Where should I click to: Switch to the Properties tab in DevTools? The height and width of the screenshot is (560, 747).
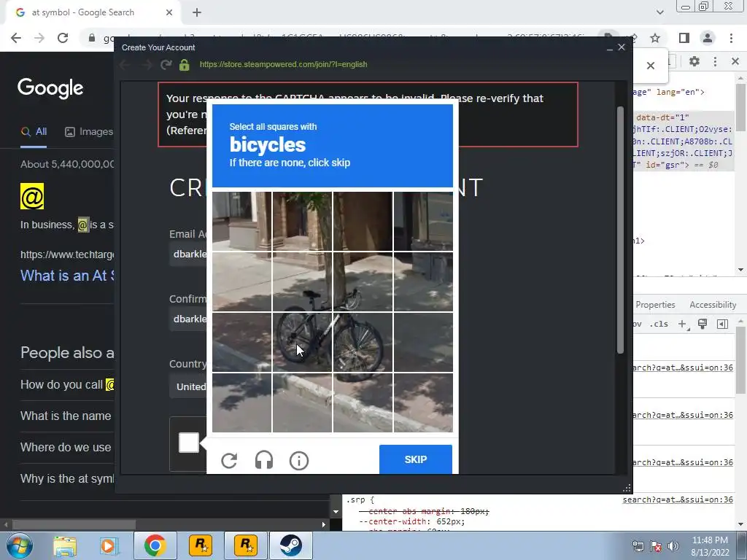[655, 305]
